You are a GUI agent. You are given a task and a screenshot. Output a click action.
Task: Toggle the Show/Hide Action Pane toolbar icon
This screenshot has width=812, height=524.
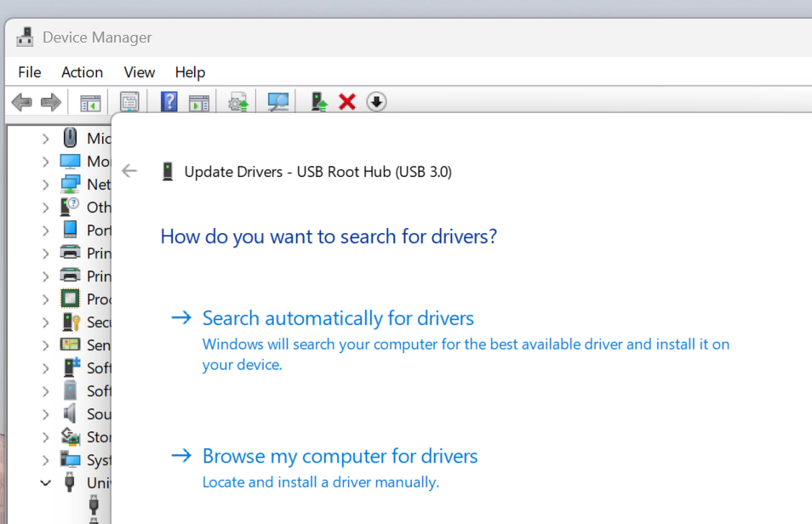tap(199, 103)
